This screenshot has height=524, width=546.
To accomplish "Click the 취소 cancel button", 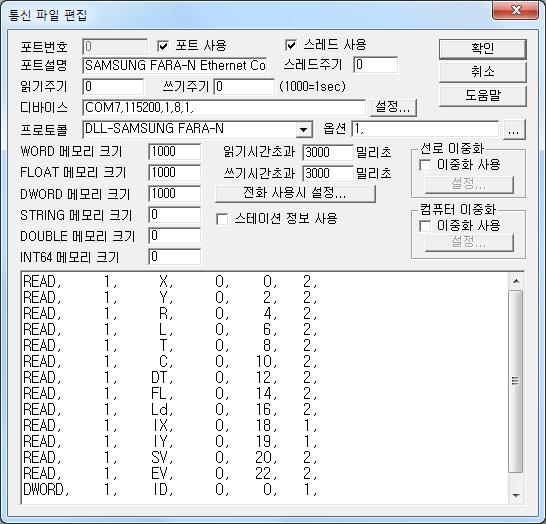I will coord(482,72).
